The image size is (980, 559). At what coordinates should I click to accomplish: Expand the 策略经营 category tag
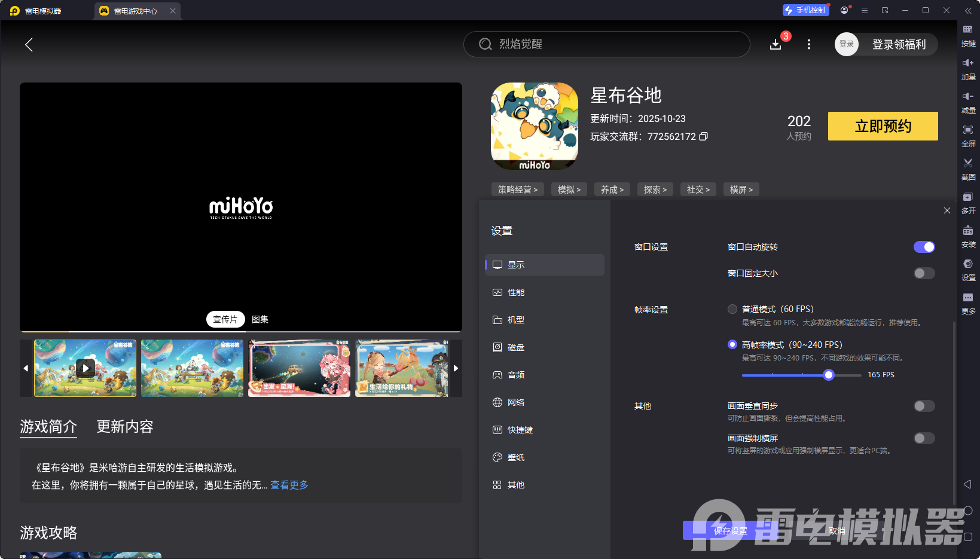pos(517,189)
